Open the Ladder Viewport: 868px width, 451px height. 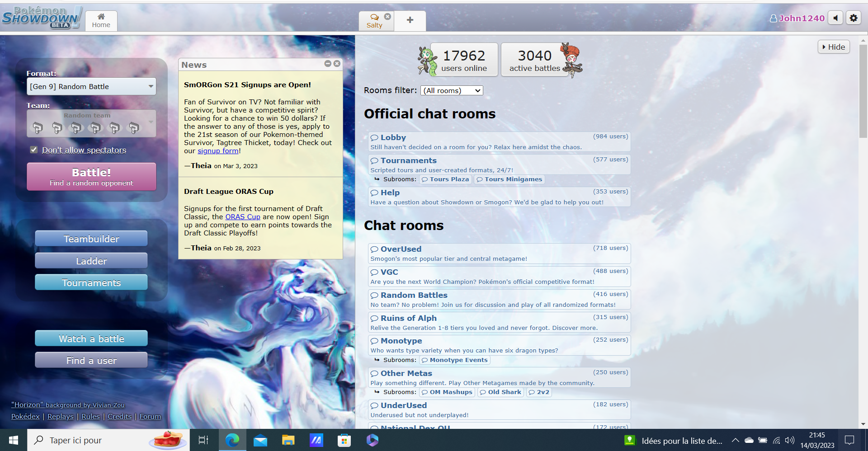91,261
